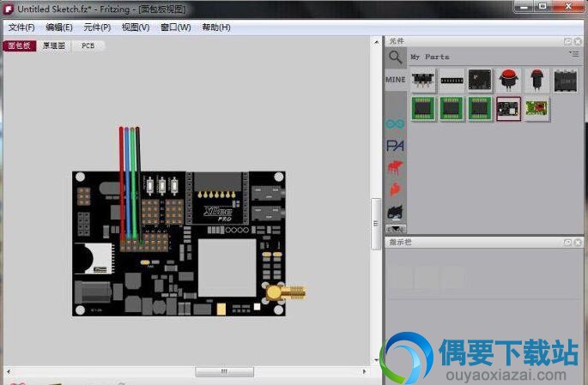Float the 指示栏 inspector panel
The height and width of the screenshot is (385, 588).
(x=567, y=243)
